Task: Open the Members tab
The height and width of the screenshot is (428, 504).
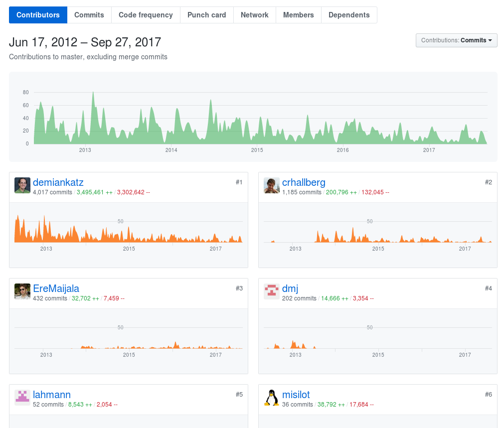Action: point(298,15)
